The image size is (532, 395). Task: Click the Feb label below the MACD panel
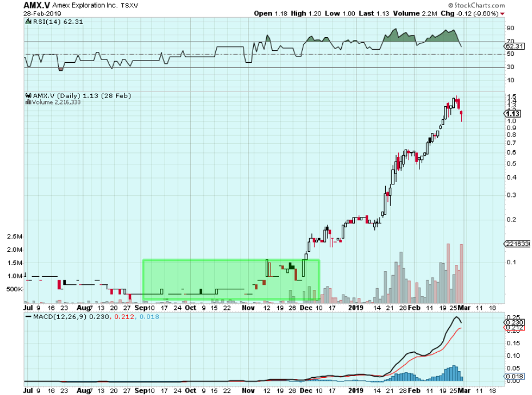pyautogui.click(x=414, y=390)
